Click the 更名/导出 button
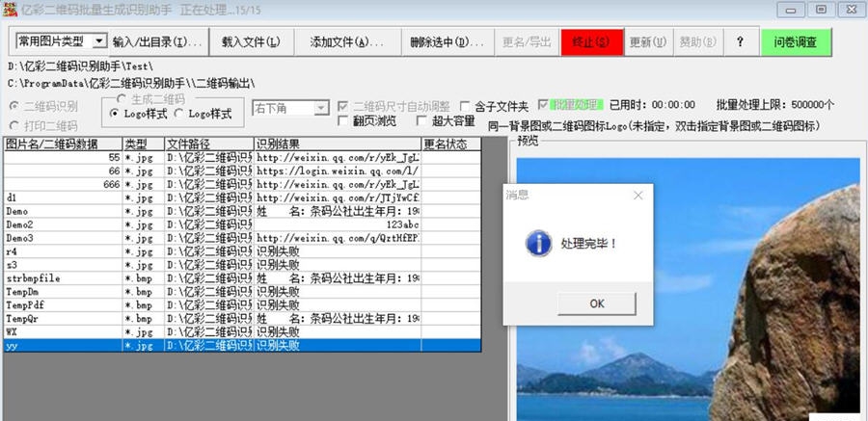The image size is (868, 421). [x=527, y=42]
